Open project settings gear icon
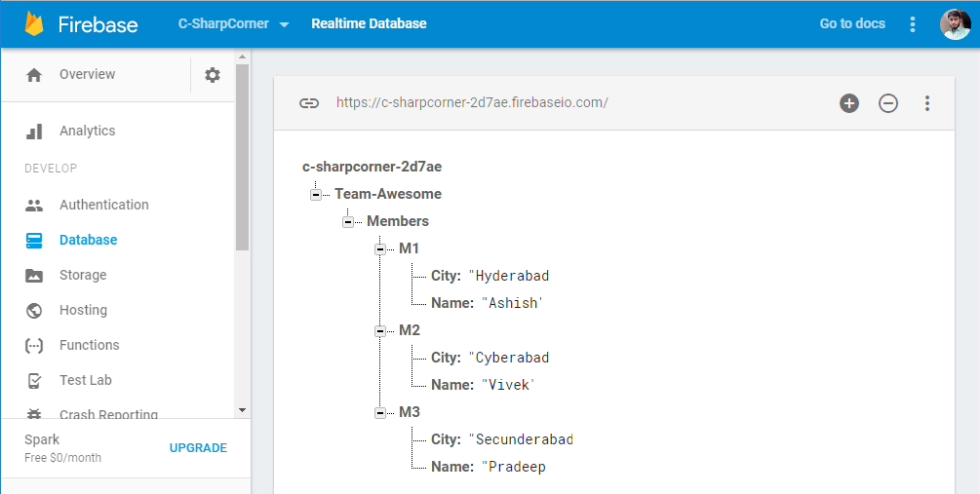980x494 pixels. pyautogui.click(x=213, y=75)
